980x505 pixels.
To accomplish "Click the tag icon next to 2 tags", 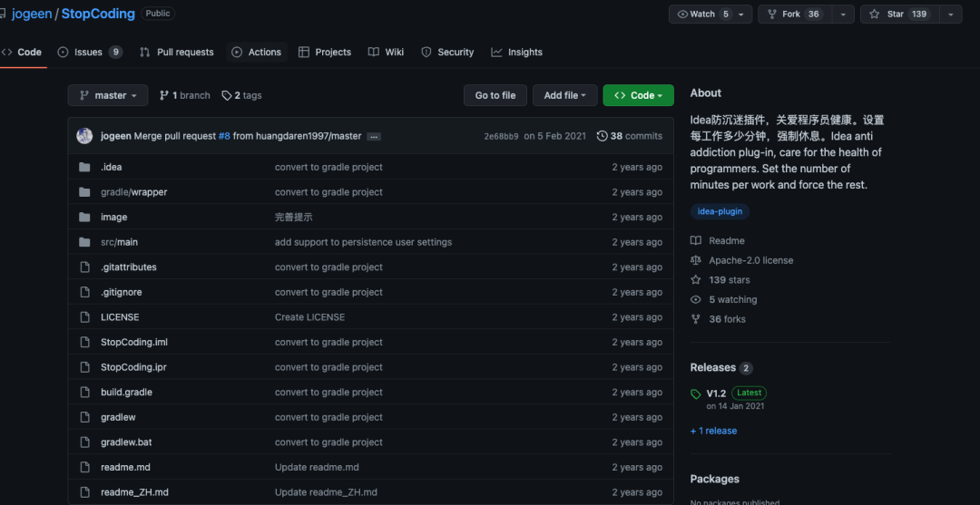I will [x=226, y=95].
